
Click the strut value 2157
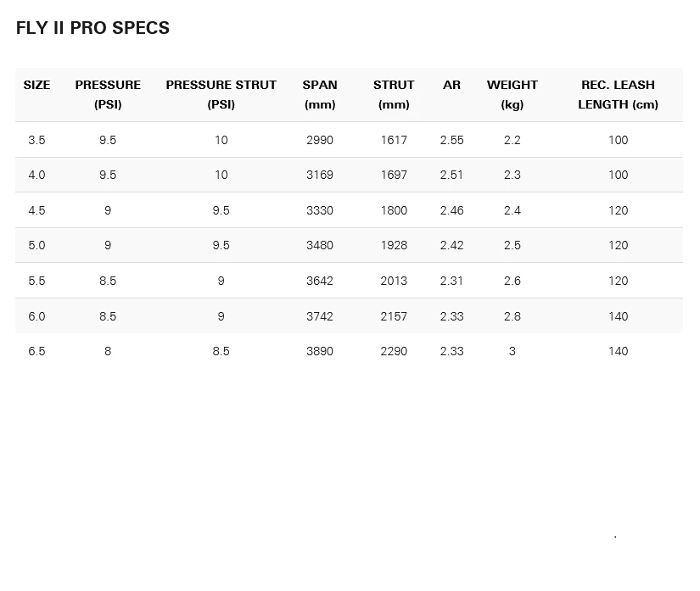click(x=394, y=316)
